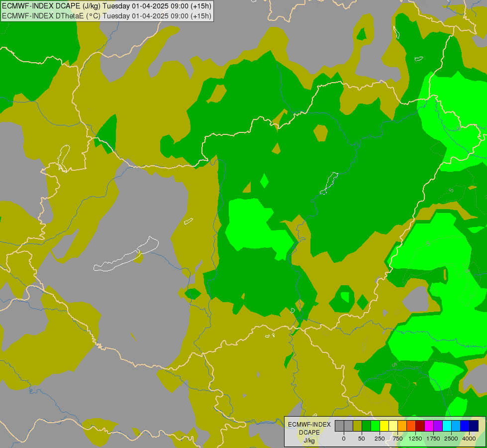
Task: Click the olive legend swatch
Action: (x=358, y=426)
